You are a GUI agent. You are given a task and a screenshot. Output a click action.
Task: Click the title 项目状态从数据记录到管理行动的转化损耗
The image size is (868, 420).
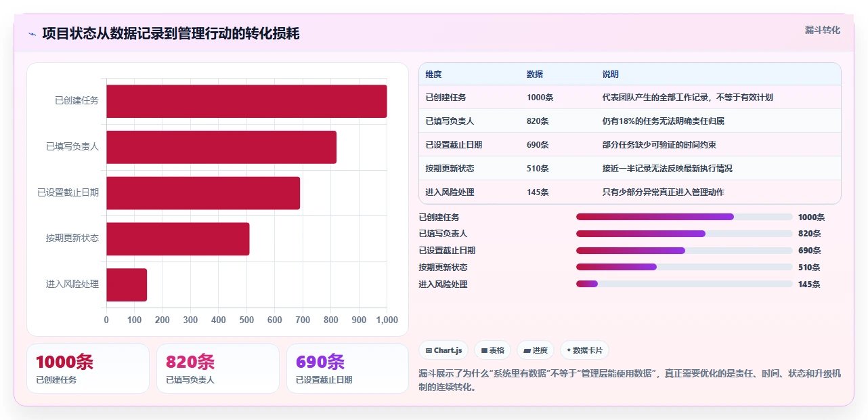[x=171, y=34]
